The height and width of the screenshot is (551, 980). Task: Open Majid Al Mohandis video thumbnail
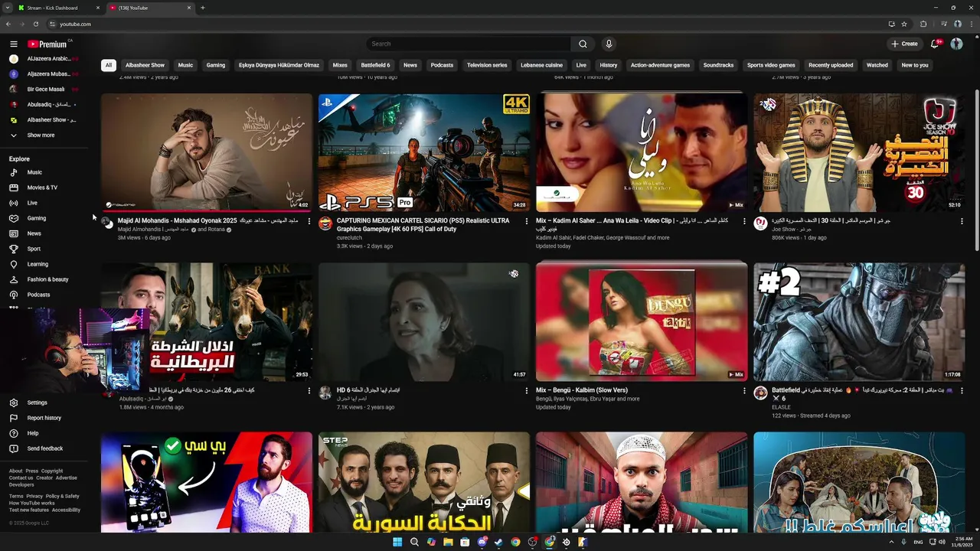(x=207, y=152)
